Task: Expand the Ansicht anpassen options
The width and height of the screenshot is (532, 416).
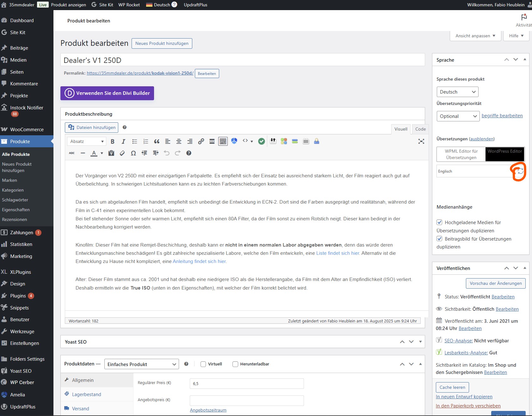Action: (x=475, y=36)
